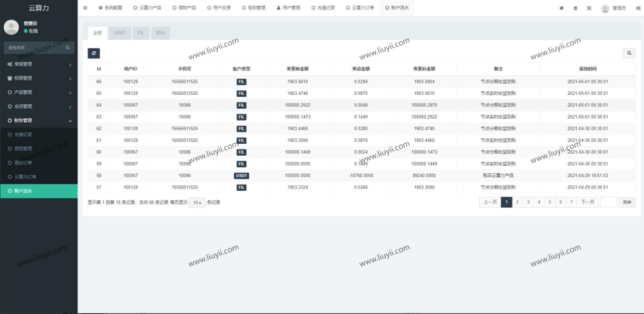Select the 账户流水 top tab

click(397, 8)
